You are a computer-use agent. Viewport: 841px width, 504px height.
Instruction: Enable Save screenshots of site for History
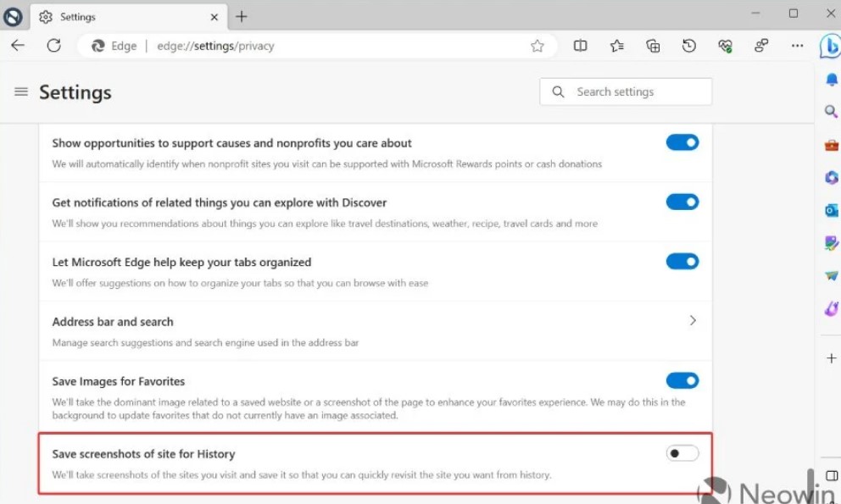pos(682,454)
